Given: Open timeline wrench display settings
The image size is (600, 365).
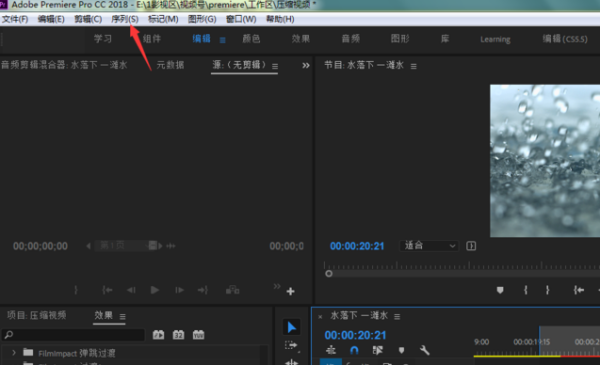Looking at the screenshot, I should pos(424,350).
